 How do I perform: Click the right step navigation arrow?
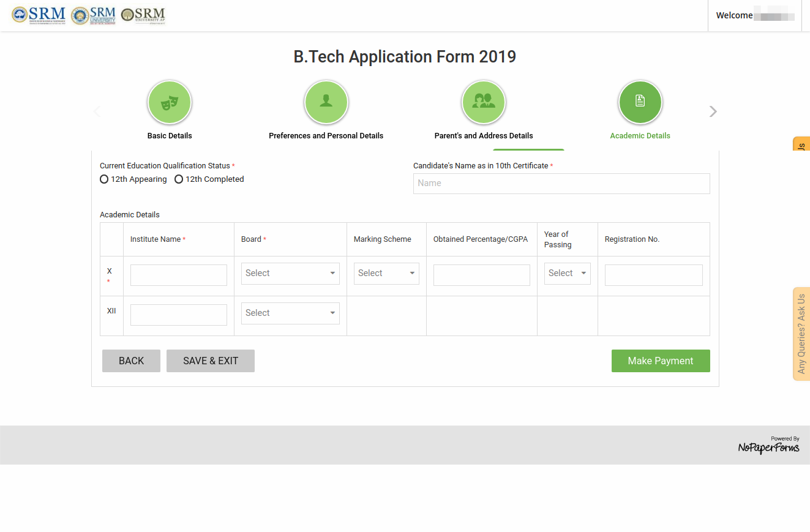click(x=712, y=111)
